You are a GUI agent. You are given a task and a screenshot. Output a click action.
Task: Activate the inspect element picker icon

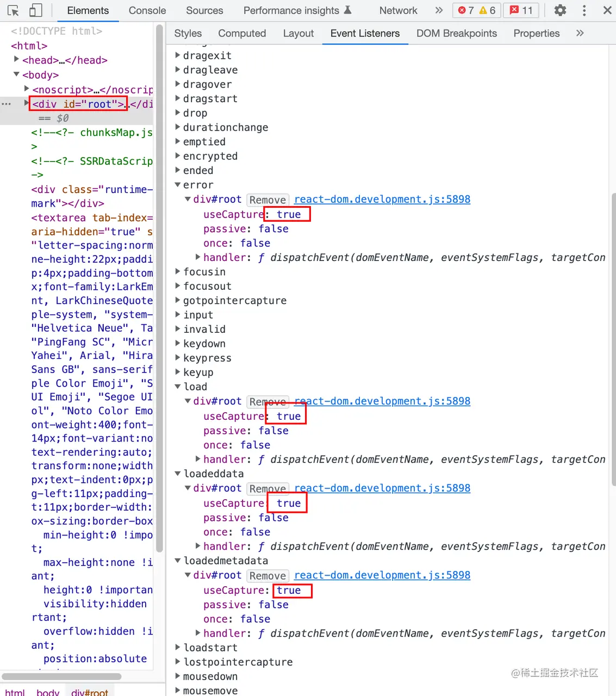click(x=13, y=10)
